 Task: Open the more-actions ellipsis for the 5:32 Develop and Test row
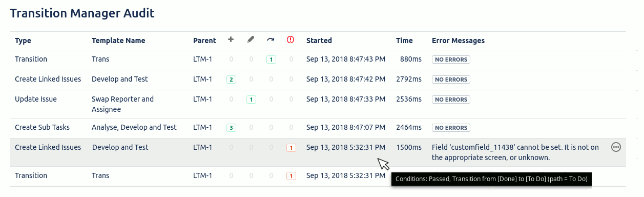pos(616,147)
